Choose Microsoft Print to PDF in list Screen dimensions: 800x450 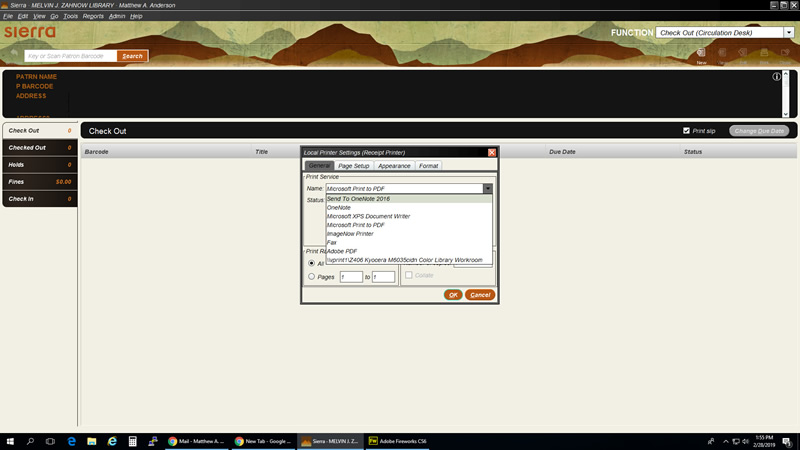click(409, 225)
